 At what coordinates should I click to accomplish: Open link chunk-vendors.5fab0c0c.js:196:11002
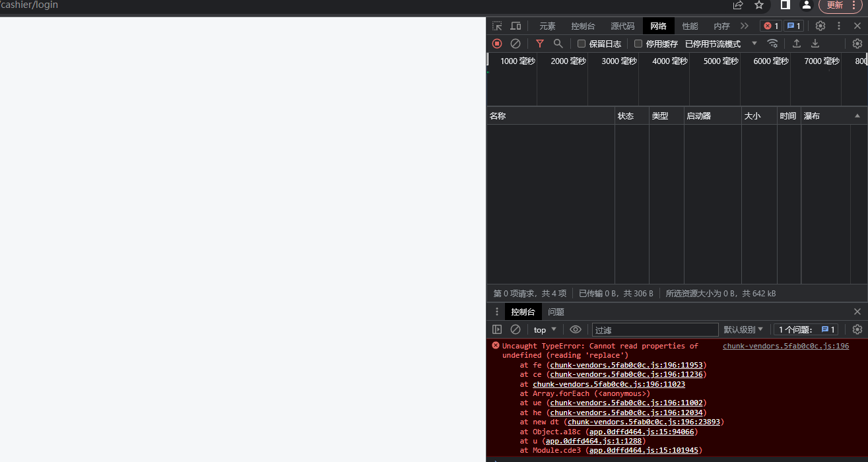(627, 403)
